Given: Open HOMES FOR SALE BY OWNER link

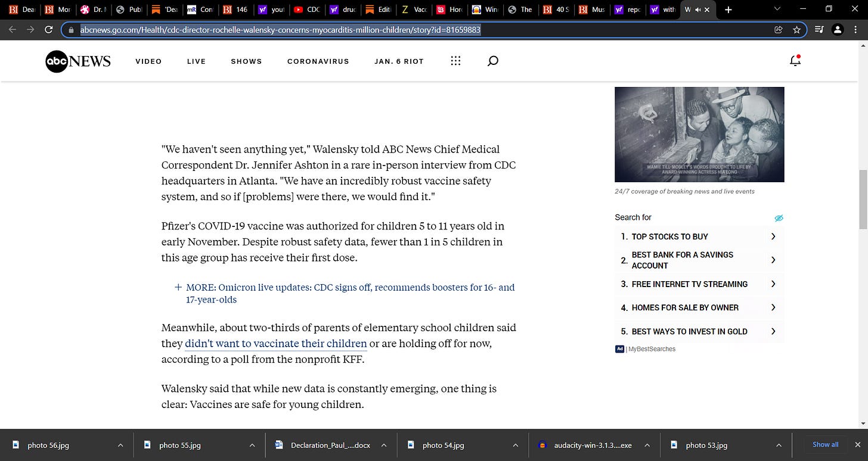Looking at the screenshot, I should 699,307.
